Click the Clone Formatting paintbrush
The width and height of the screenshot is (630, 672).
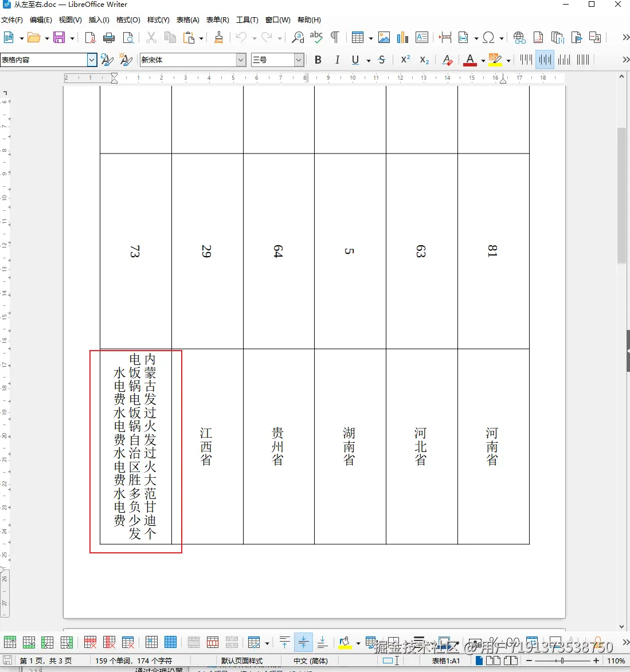pos(219,38)
